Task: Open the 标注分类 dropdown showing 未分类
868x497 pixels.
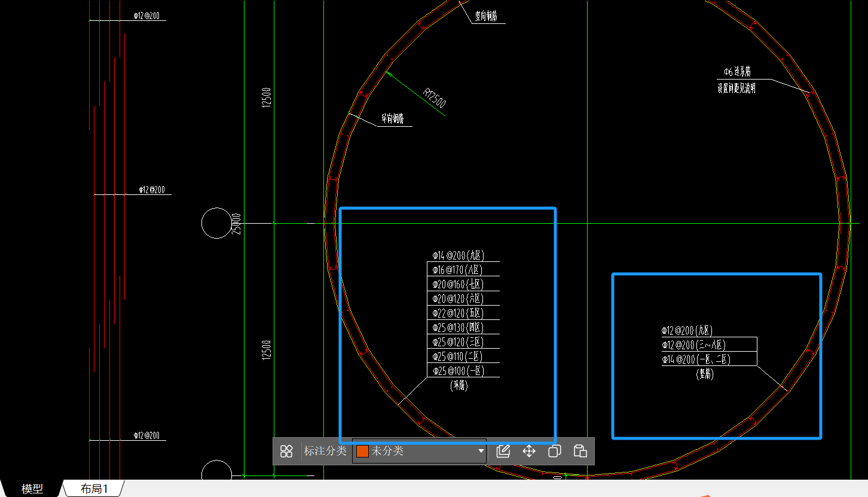Action: (x=419, y=451)
